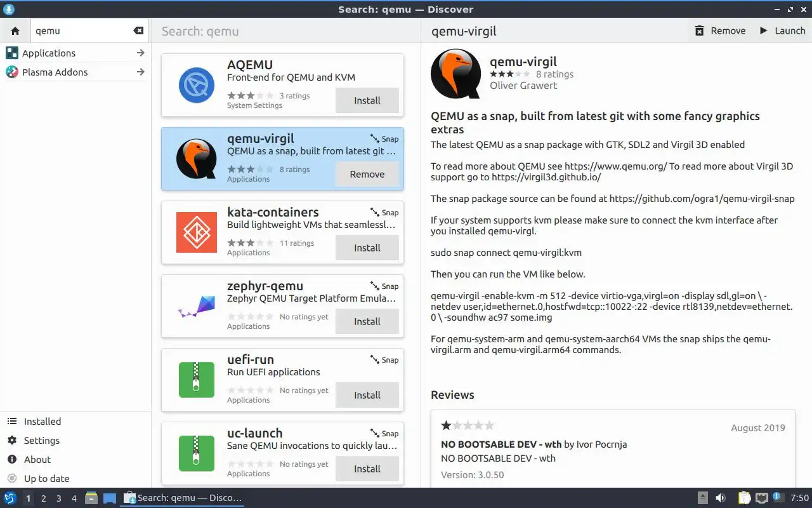The width and height of the screenshot is (812, 508).
Task: Open the Applications category
Action: 75,53
